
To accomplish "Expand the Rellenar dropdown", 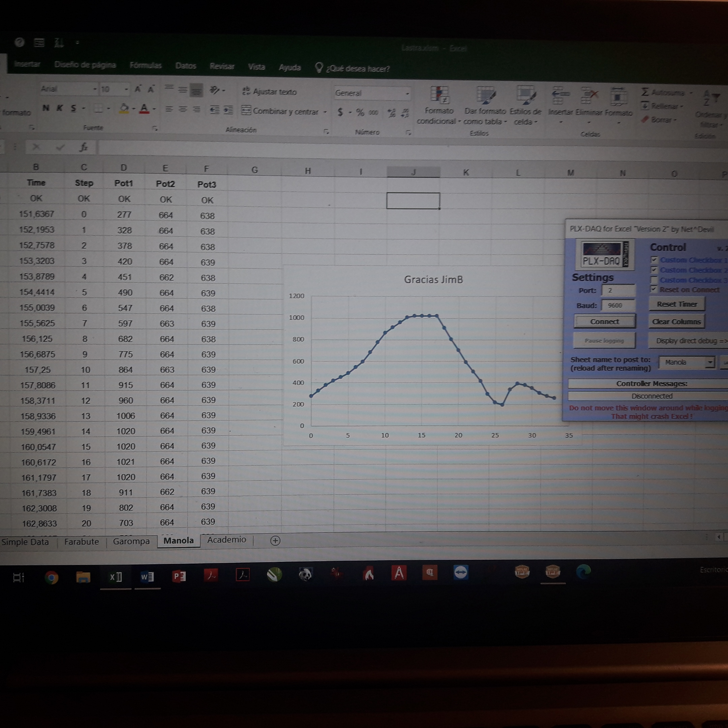I will coord(681,106).
